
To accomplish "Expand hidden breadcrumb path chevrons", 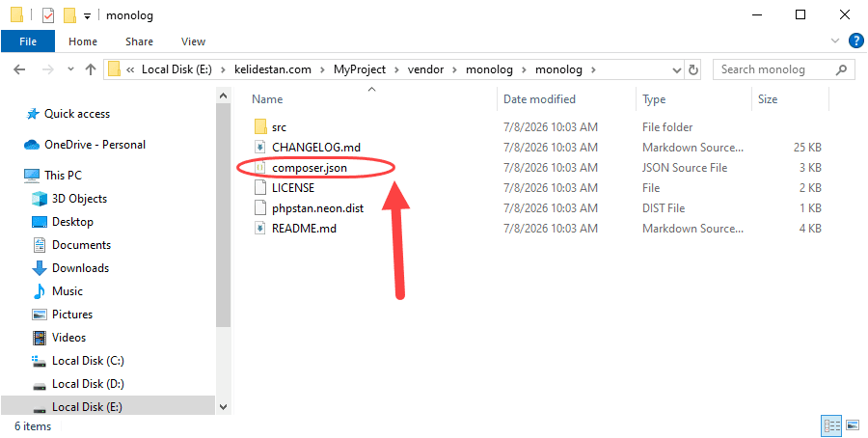I will tap(130, 69).
